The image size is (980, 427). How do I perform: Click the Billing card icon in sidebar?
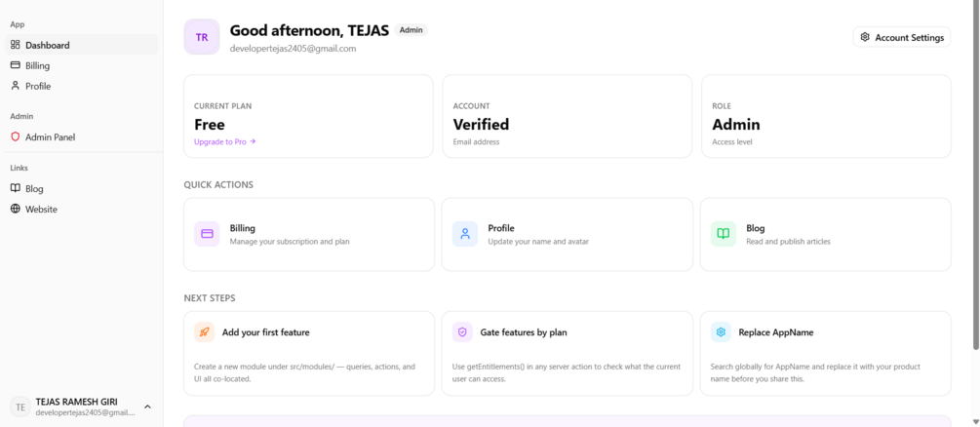click(x=16, y=65)
